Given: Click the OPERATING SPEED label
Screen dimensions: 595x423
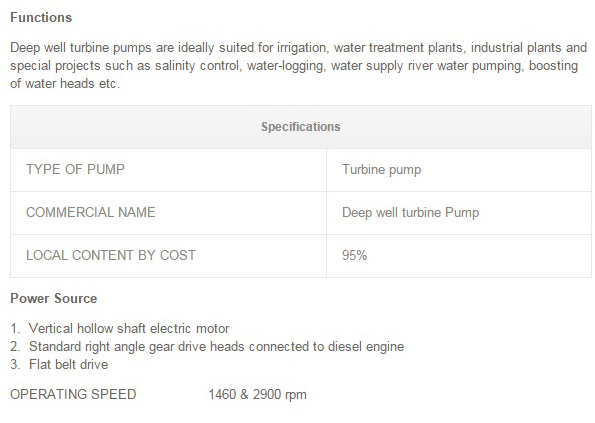Looking at the screenshot, I should [x=73, y=394].
